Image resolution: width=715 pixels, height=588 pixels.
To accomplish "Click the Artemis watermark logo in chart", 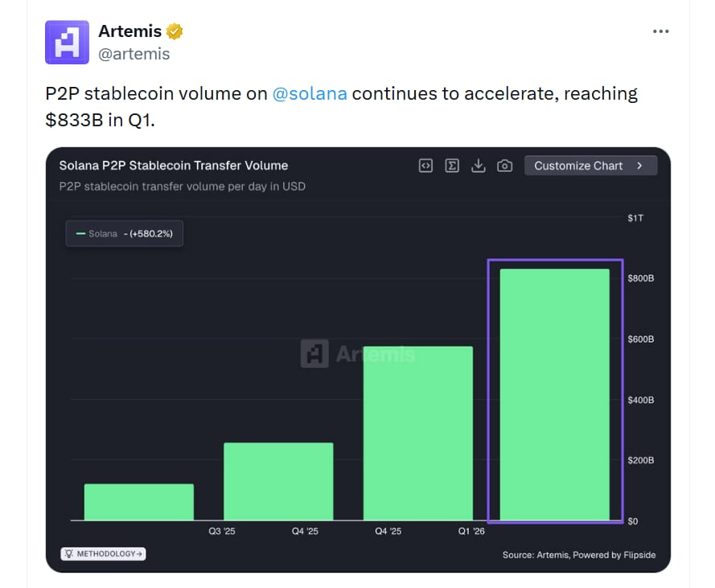I will [314, 354].
